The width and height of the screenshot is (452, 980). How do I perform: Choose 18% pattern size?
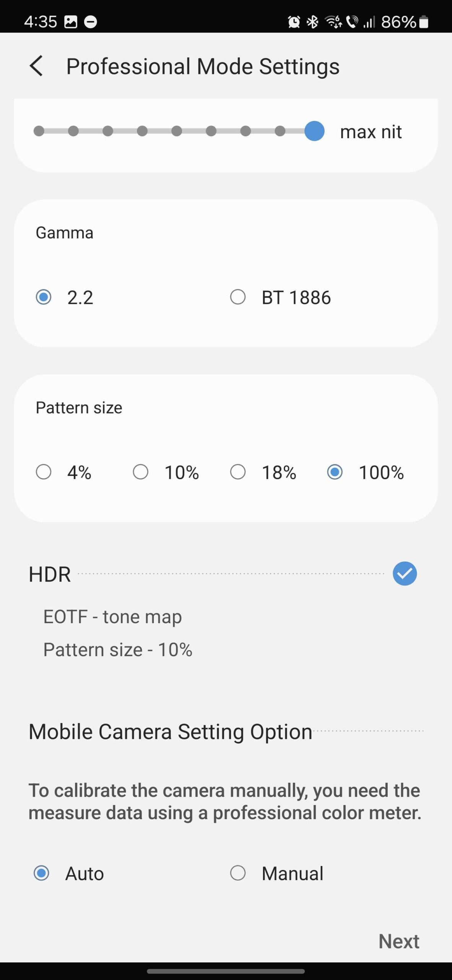238,472
